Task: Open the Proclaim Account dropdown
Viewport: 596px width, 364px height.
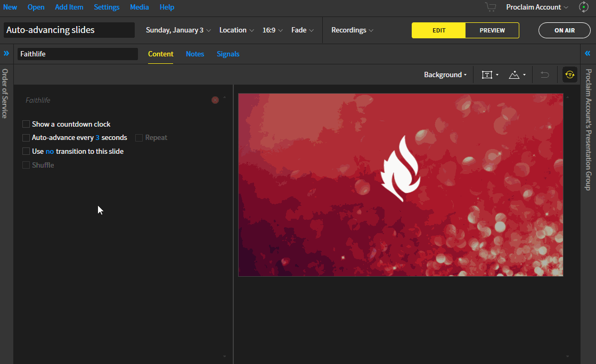Action: click(537, 7)
